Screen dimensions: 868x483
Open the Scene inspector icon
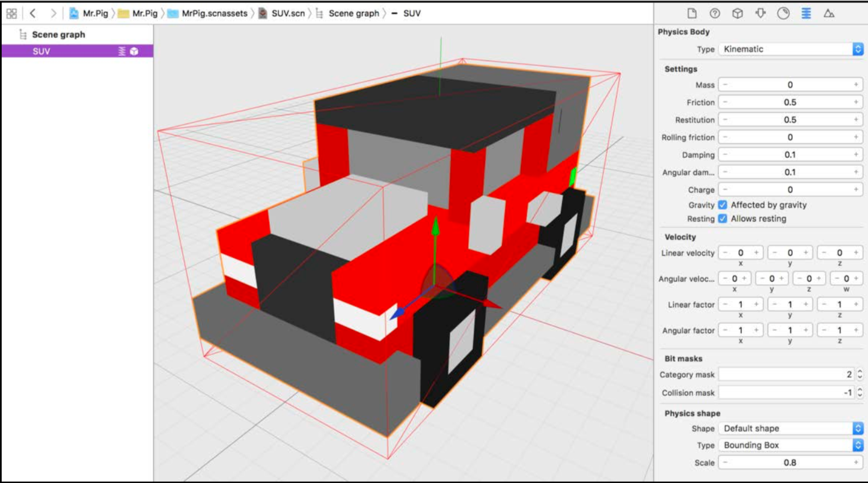(x=829, y=13)
